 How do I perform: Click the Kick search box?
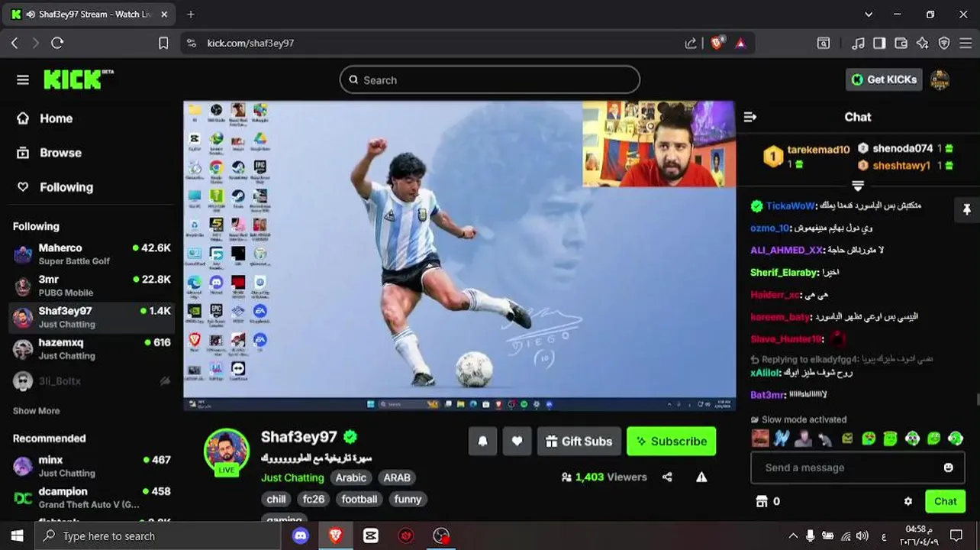click(490, 79)
